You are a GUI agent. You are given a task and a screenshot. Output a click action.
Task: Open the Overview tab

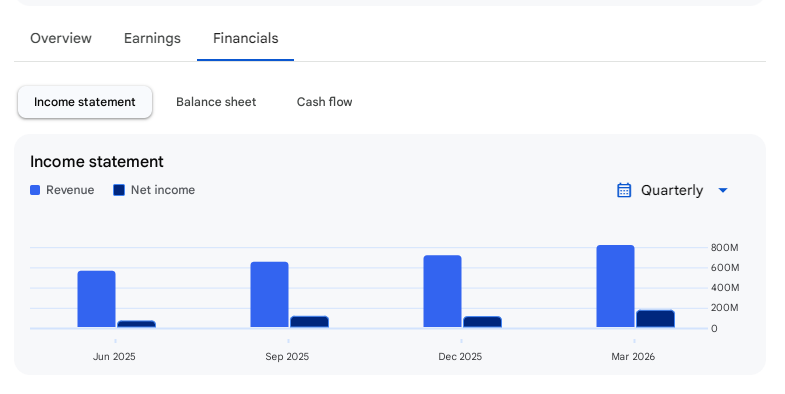pyautogui.click(x=61, y=39)
